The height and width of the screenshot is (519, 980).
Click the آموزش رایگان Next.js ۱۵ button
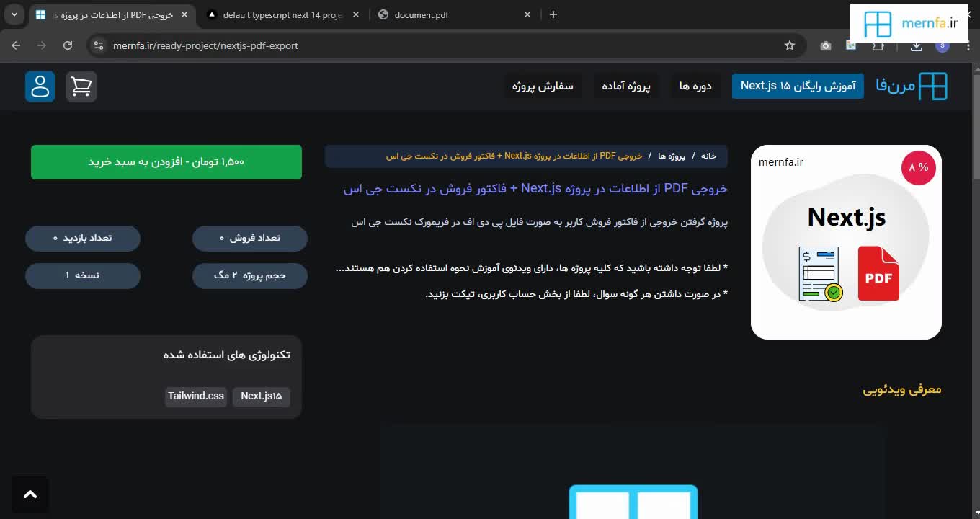[x=798, y=86]
